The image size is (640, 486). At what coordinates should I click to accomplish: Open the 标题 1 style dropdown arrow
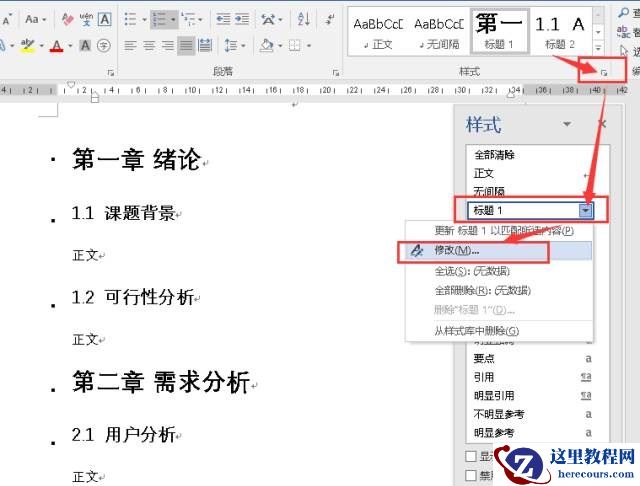tap(586, 211)
